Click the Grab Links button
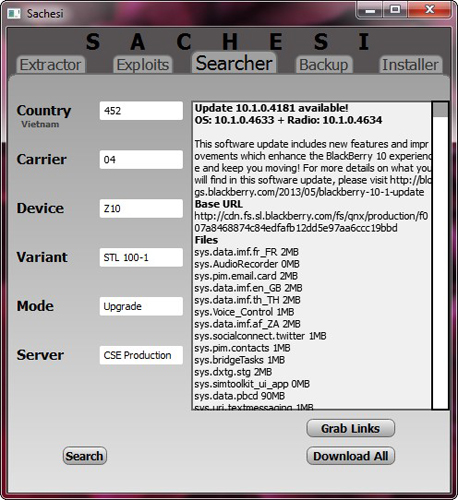The image size is (458, 500). tap(350, 428)
